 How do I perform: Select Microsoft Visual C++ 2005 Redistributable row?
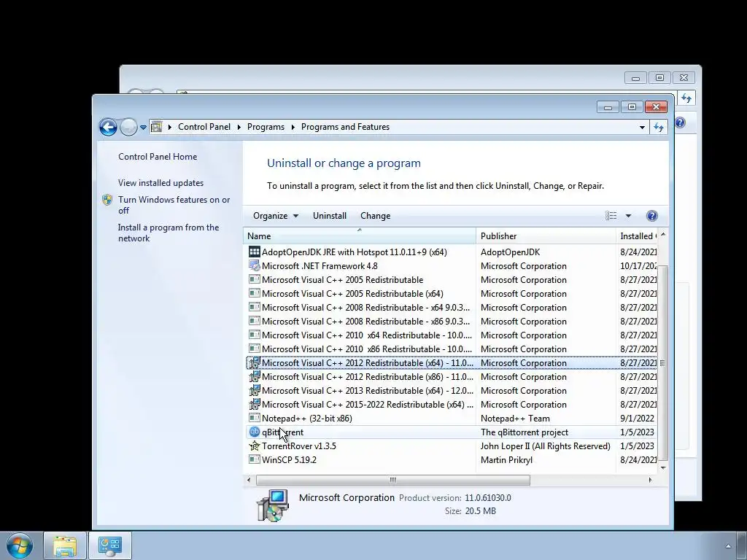(452, 279)
